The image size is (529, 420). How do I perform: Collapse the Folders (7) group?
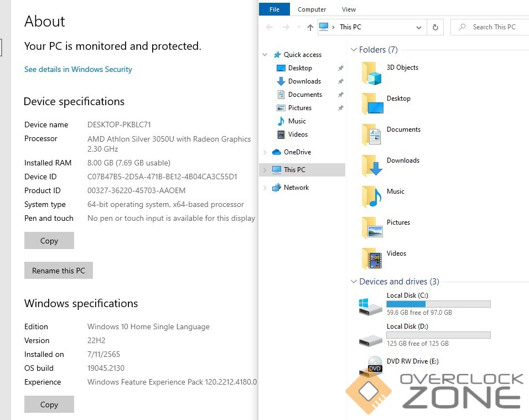[354, 50]
